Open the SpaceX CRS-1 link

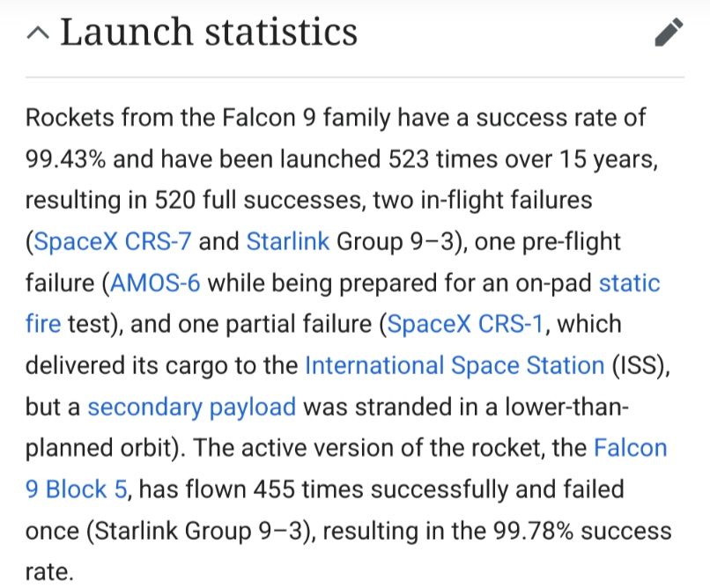tap(465, 324)
